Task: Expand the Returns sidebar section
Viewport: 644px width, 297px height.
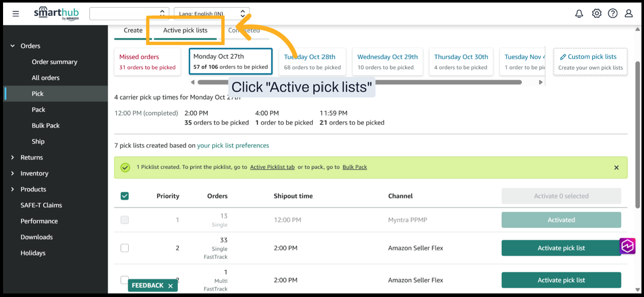Action: tap(13, 158)
